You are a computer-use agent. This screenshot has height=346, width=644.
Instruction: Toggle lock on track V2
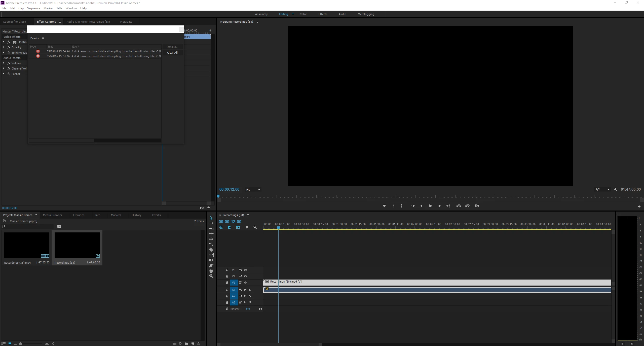227,276
